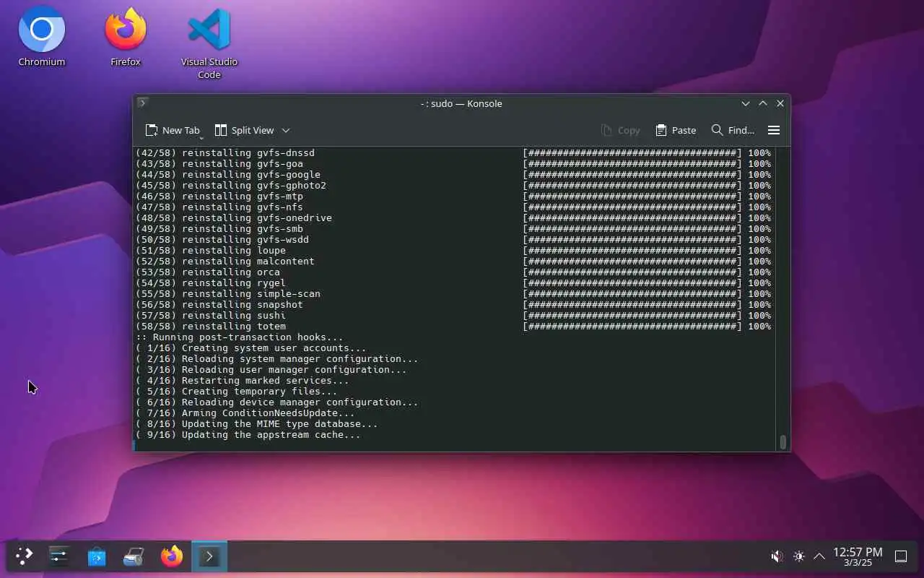
Task: Open Chromium from the desktop shortcut
Action: pos(42,38)
